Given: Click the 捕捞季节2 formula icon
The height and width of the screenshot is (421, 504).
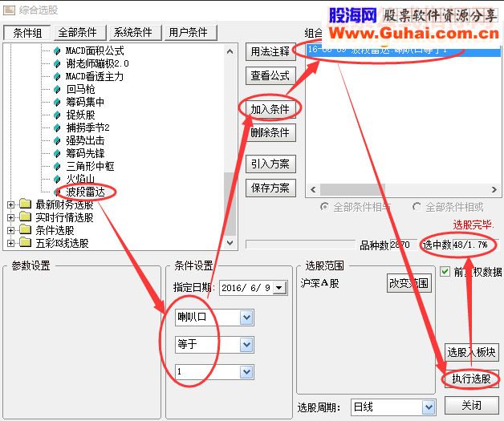Looking at the screenshot, I should coord(57,128).
